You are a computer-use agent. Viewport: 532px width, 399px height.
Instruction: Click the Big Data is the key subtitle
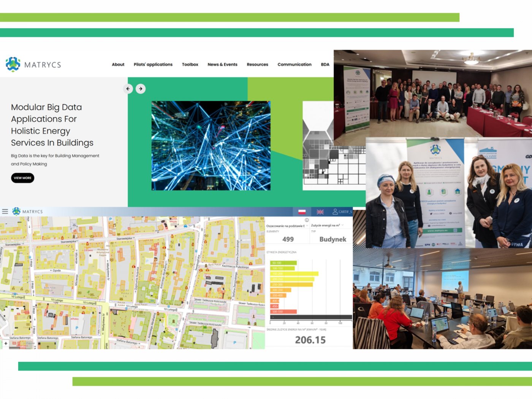coord(55,160)
